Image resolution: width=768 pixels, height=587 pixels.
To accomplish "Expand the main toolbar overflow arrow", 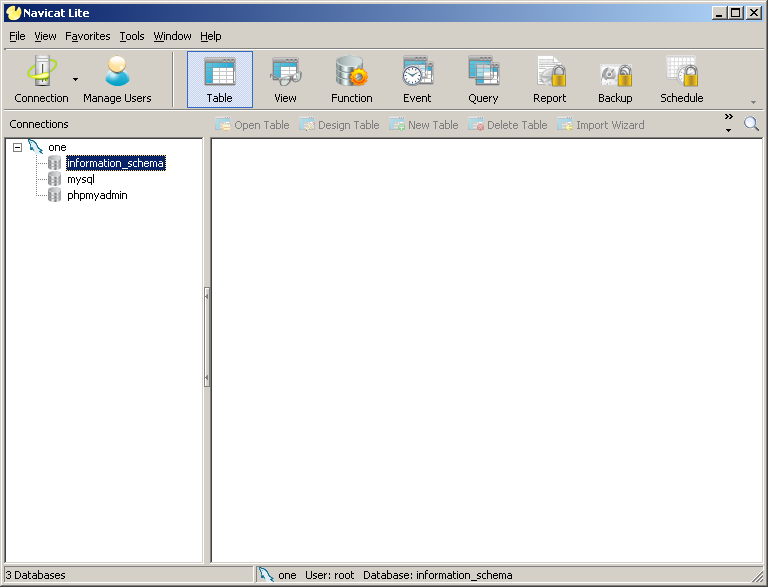I will (753, 102).
